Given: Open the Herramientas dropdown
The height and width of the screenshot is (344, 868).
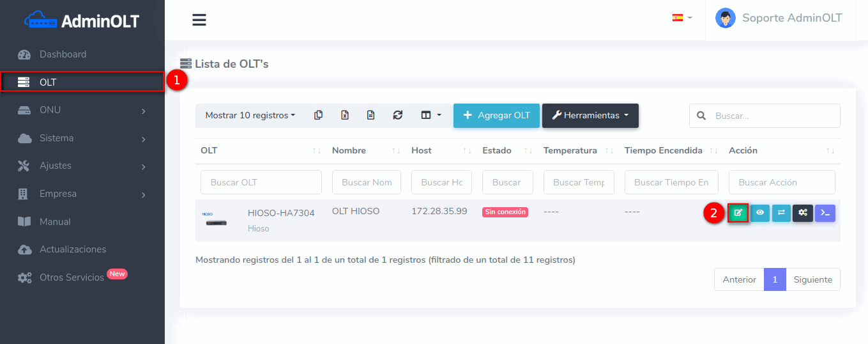Looking at the screenshot, I should point(590,116).
